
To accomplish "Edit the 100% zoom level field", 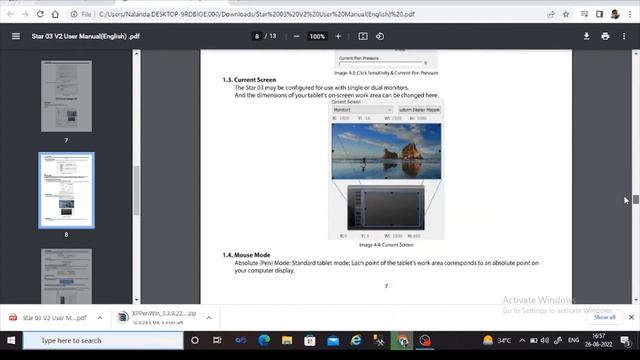I will (x=317, y=36).
